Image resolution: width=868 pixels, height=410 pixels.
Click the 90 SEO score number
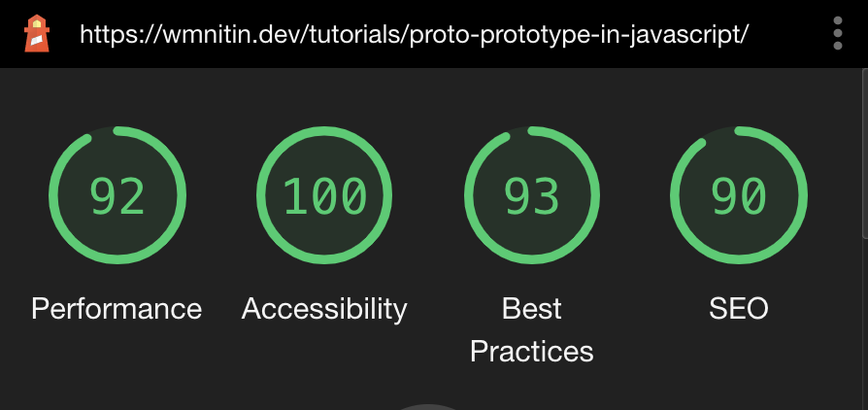(x=739, y=196)
